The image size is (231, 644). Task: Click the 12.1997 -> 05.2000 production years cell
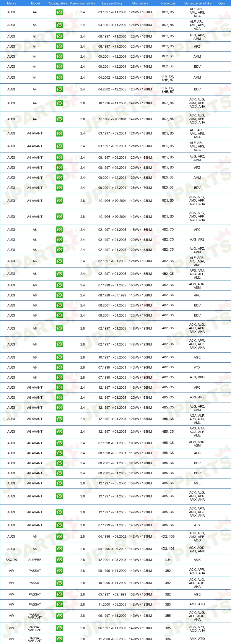coord(112,484)
